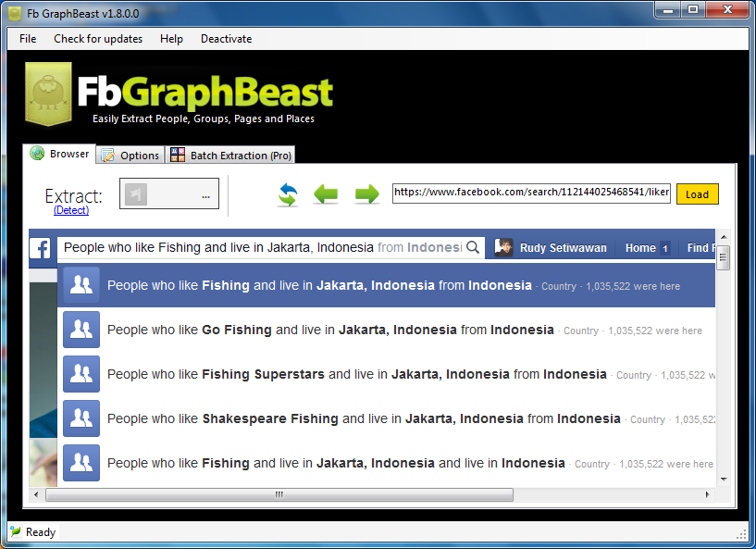Image resolution: width=756 pixels, height=549 pixels.
Task: Go back with the green left arrow
Action: tap(326, 194)
